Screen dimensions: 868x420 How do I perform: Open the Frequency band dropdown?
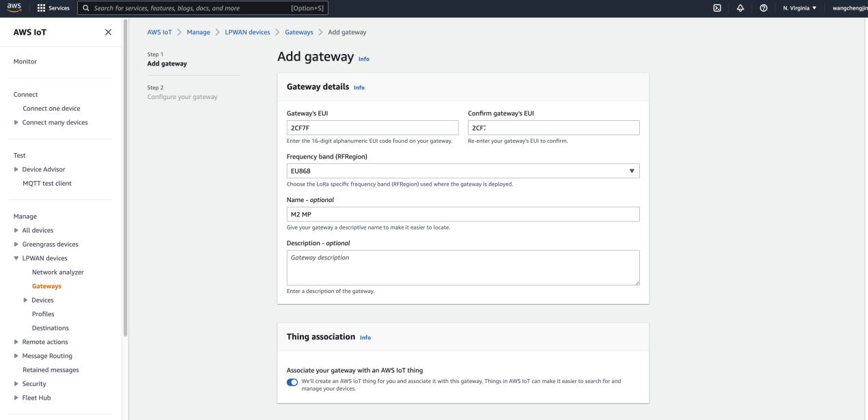(x=462, y=171)
